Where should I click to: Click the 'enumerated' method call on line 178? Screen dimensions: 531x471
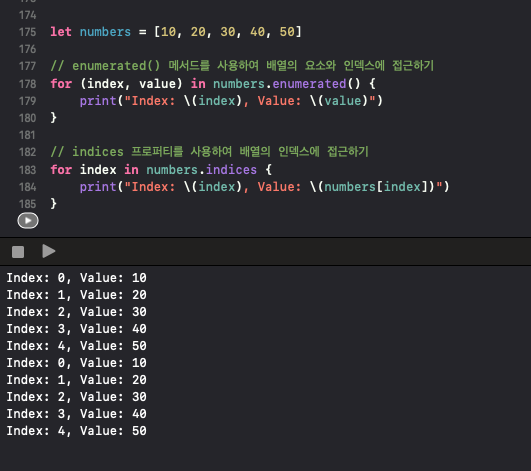pyautogui.click(x=309, y=84)
